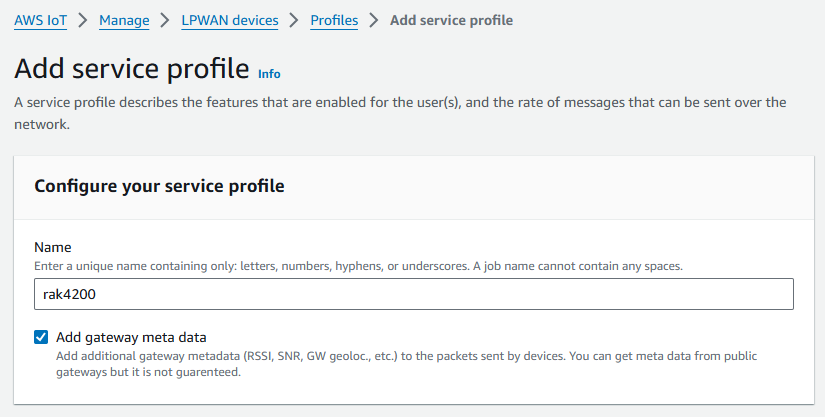Click the unique name hint text
The width and height of the screenshot is (825, 417).
[x=358, y=266]
